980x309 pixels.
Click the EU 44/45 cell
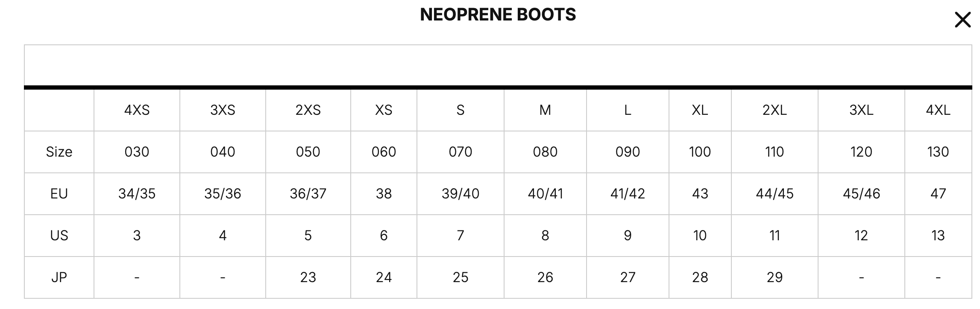(775, 194)
